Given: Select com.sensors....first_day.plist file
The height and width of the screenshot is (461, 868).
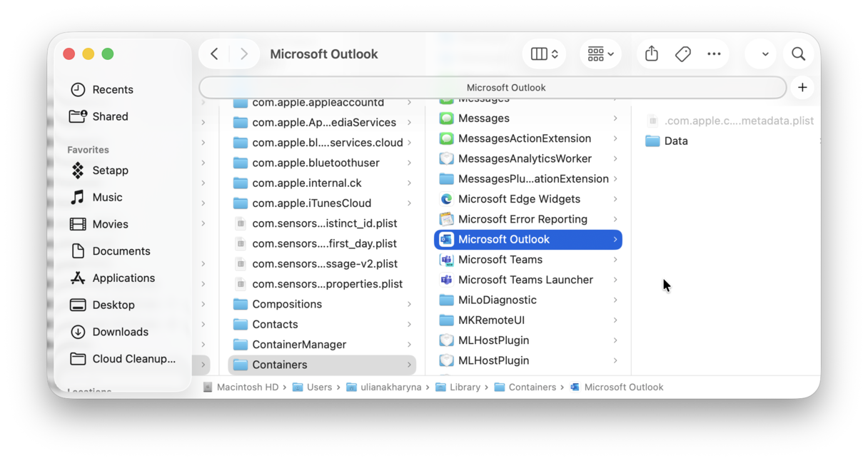Looking at the screenshot, I should [323, 243].
